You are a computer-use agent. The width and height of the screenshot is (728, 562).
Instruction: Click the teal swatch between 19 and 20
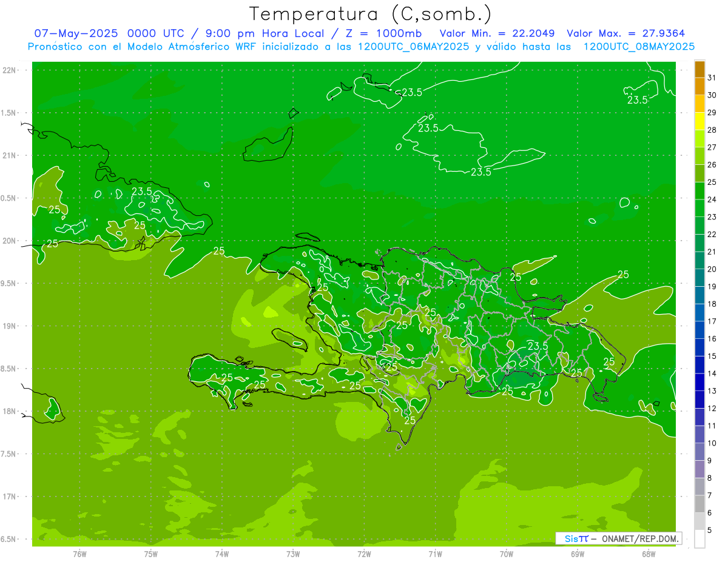(x=699, y=277)
